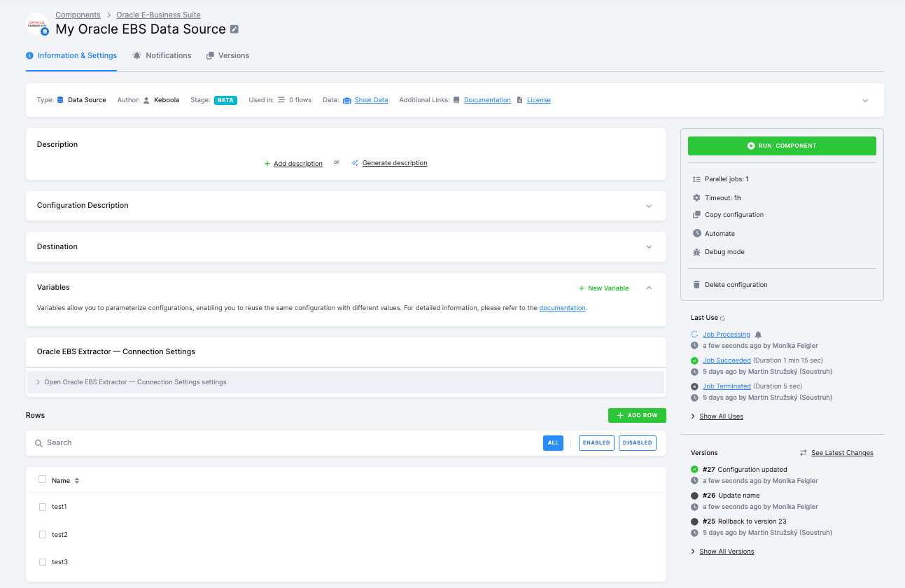
Task: Click Copy configuration option
Action: [734, 215]
